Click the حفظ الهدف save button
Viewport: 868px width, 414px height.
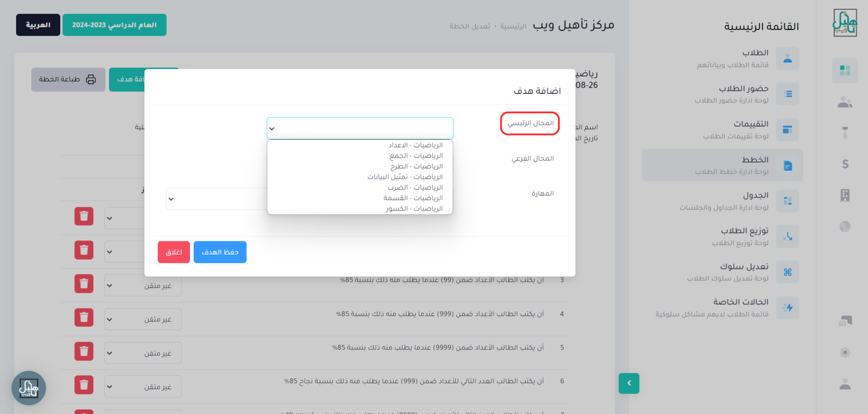tap(220, 252)
